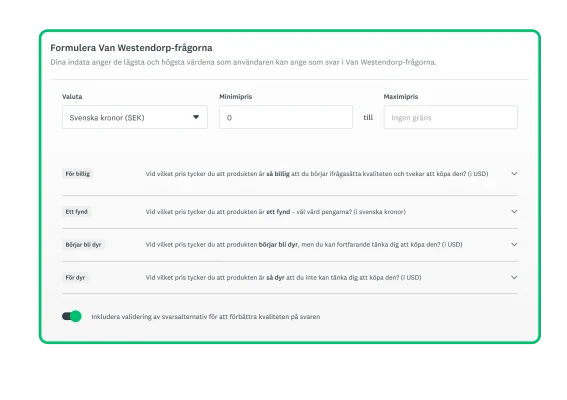567x400 pixels.
Task: Click the 'Dina indata anger' description text
Action: [243, 62]
